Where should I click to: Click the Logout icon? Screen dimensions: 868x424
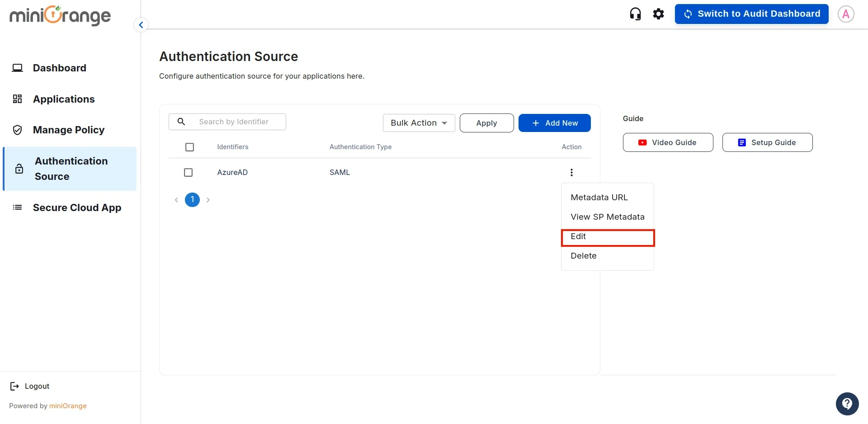(14, 386)
